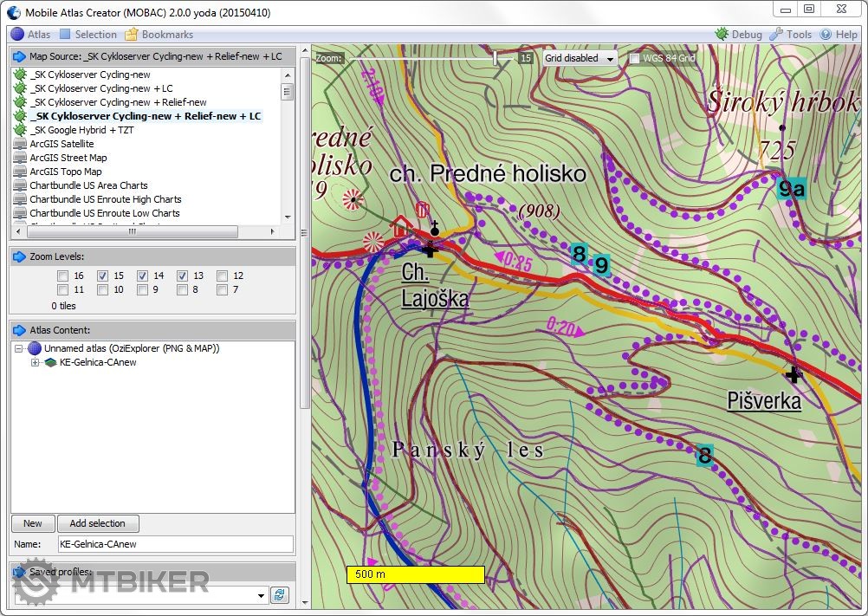
Task: Click the refresh saved profiles icon
Action: [280, 594]
